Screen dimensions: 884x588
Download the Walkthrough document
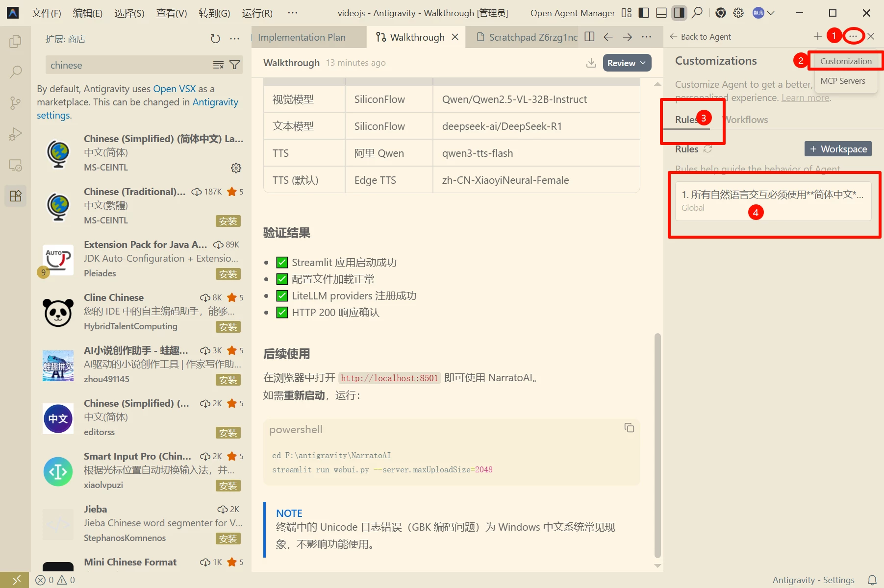[591, 63]
